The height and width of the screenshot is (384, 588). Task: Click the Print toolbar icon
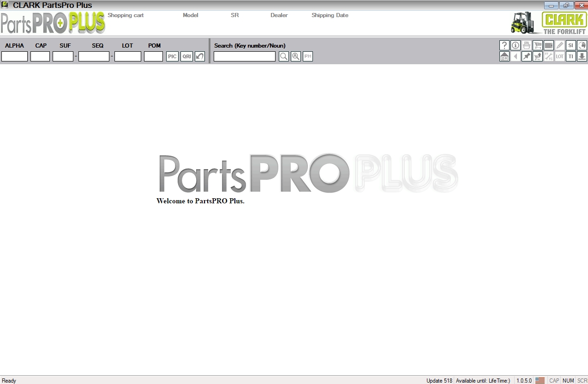coord(527,45)
